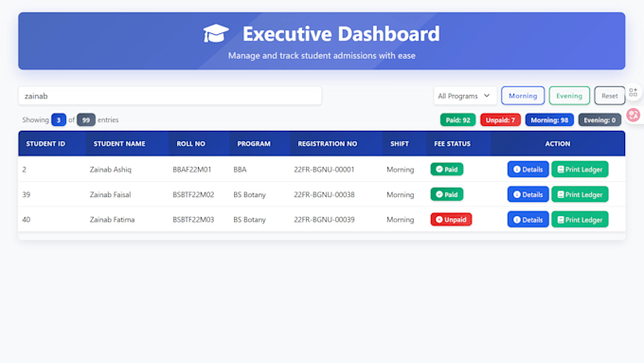
Task: Click registration number 22FR-BGNU-00001
Action: tap(324, 170)
